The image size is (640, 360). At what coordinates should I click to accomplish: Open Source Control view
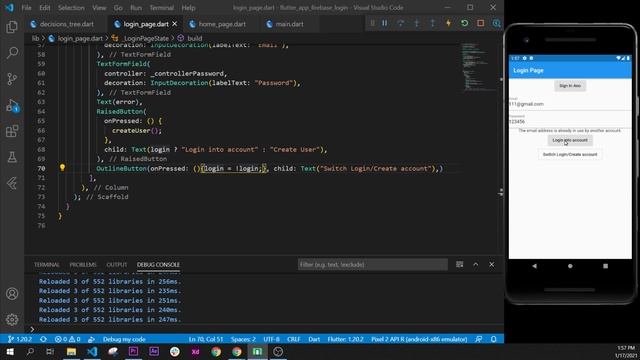(12, 79)
